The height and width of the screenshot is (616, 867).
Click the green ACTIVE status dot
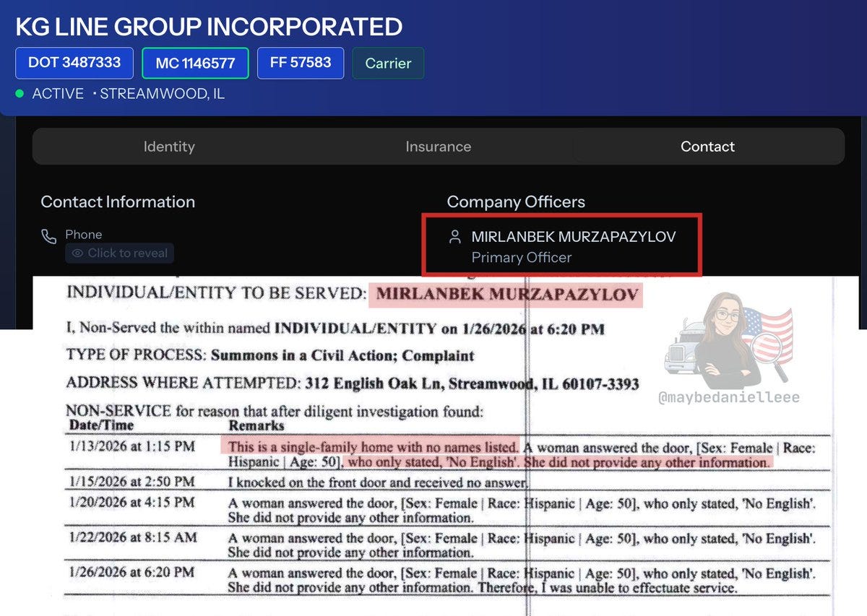coord(20,94)
